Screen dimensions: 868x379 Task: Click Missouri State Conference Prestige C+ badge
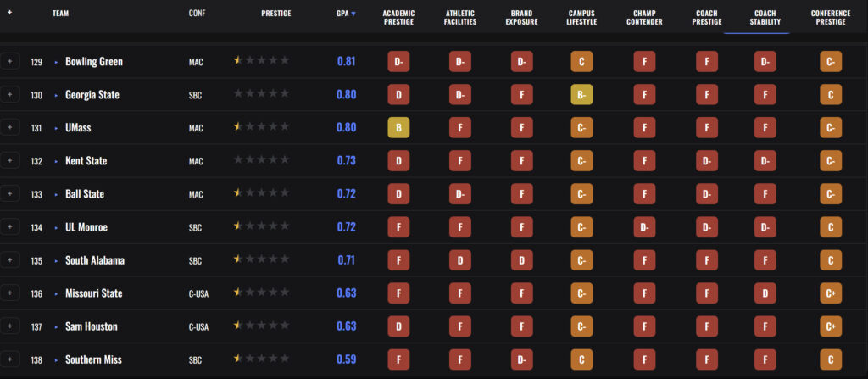click(x=831, y=293)
